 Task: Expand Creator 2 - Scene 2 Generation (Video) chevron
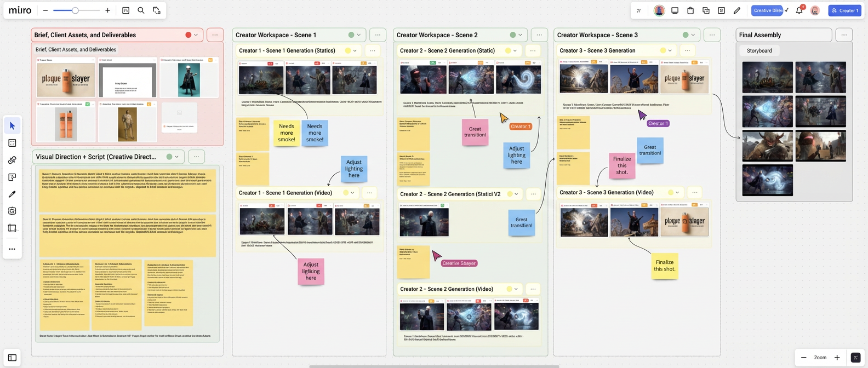point(516,289)
